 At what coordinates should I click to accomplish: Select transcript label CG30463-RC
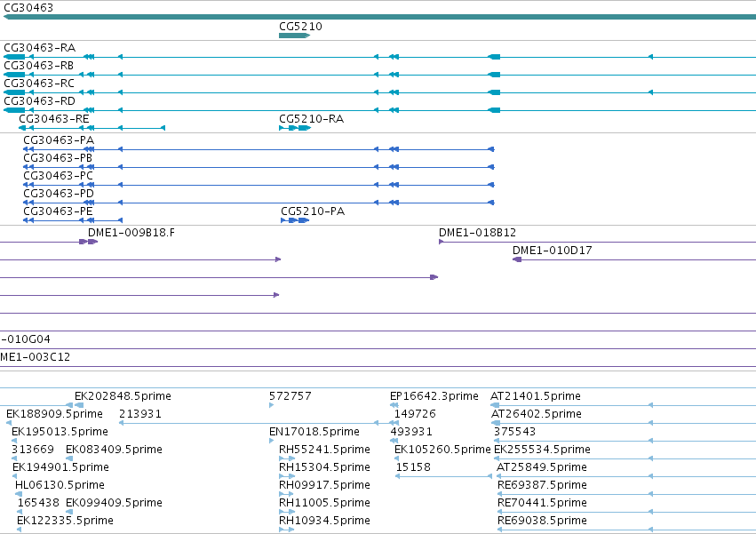39,84
